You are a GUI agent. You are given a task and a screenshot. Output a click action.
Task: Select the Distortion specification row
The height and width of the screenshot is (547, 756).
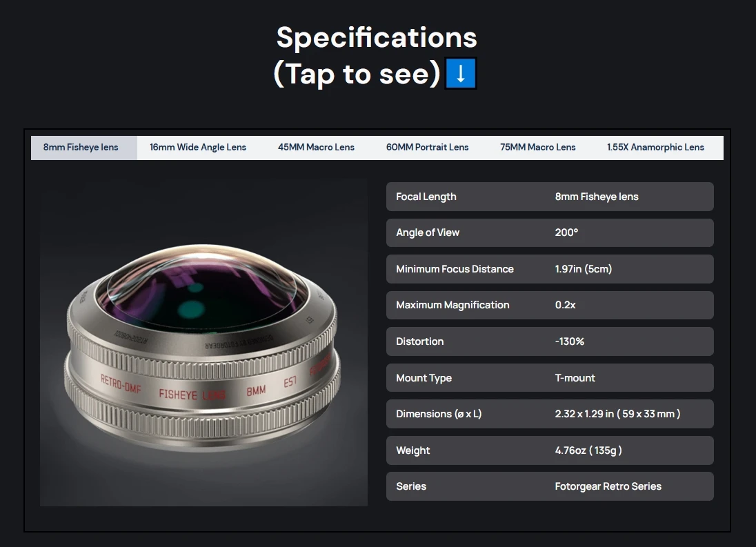(550, 341)
